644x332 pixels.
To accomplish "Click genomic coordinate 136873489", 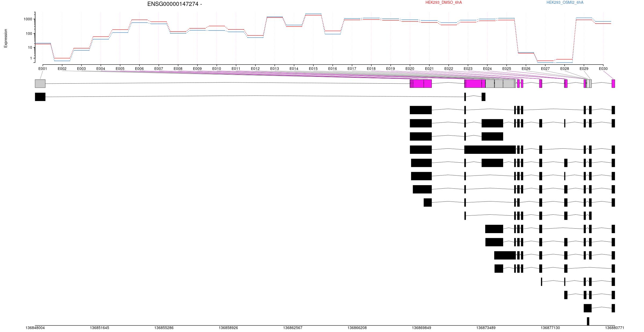I will [x=486, y=328].
